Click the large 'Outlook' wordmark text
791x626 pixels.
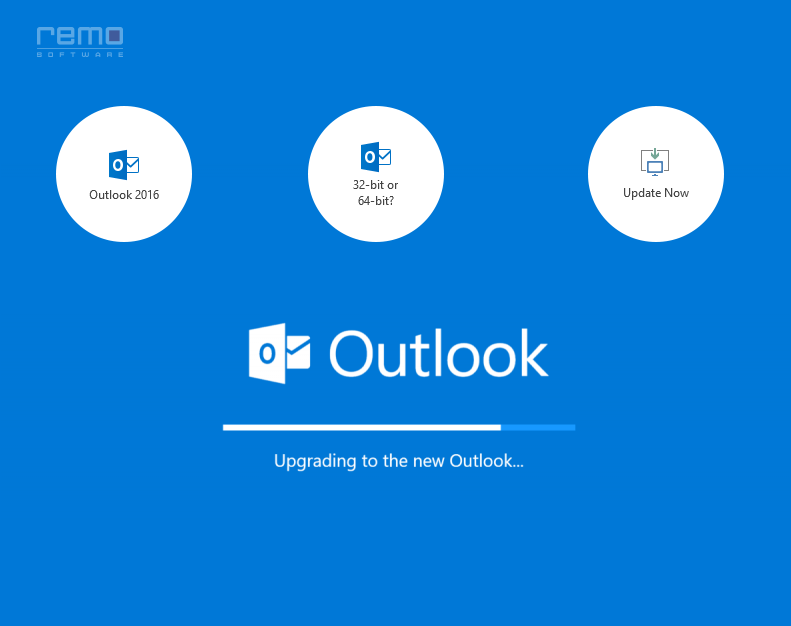(438, 353)
